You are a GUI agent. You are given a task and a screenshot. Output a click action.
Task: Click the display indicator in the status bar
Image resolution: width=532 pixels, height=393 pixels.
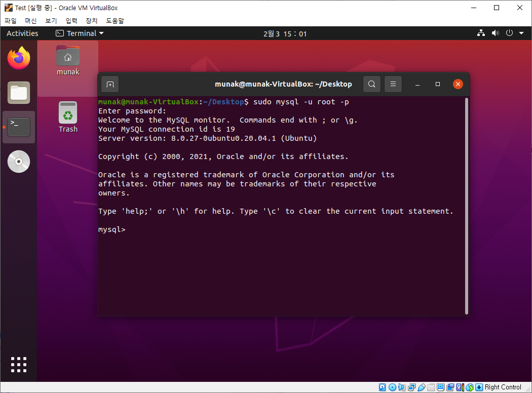pos(440,387)
